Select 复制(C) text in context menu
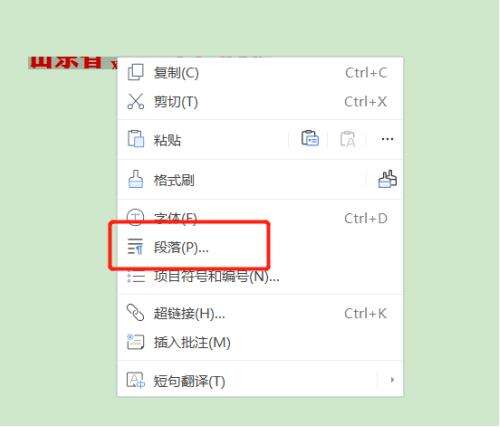Viewport: 500px width, 427px height. [x=176, y=73]
